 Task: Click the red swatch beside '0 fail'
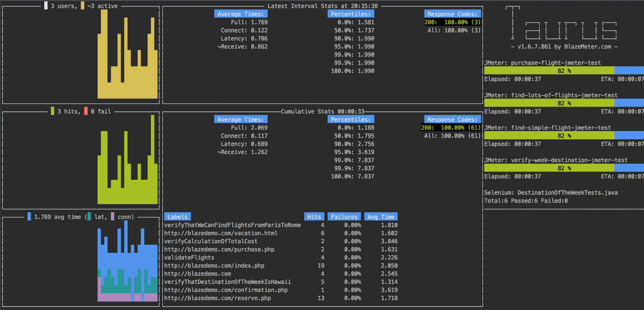(86, 111)
